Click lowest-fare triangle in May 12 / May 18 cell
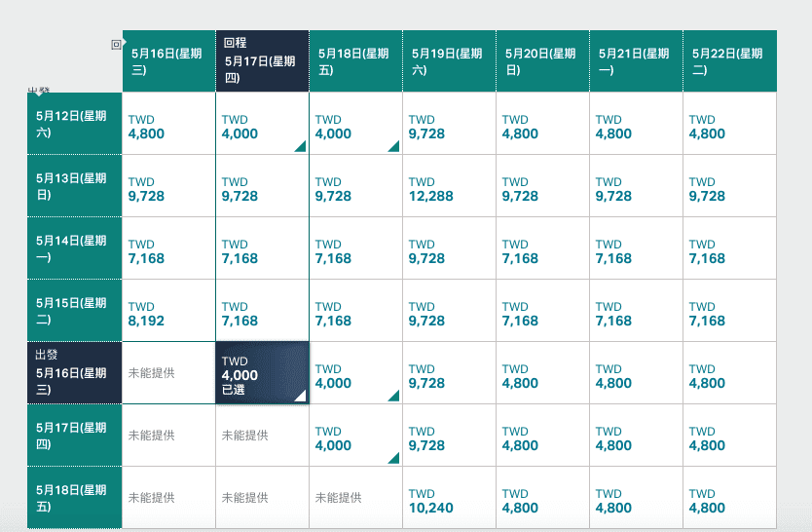This screenshot has height=532, width=812. [x=393, y=147]
